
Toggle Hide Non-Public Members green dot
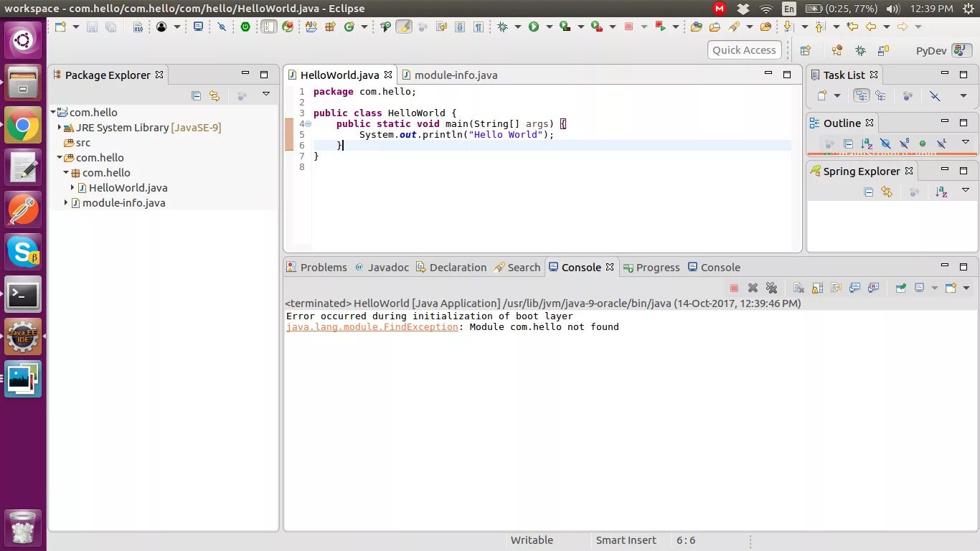point(923,143)
